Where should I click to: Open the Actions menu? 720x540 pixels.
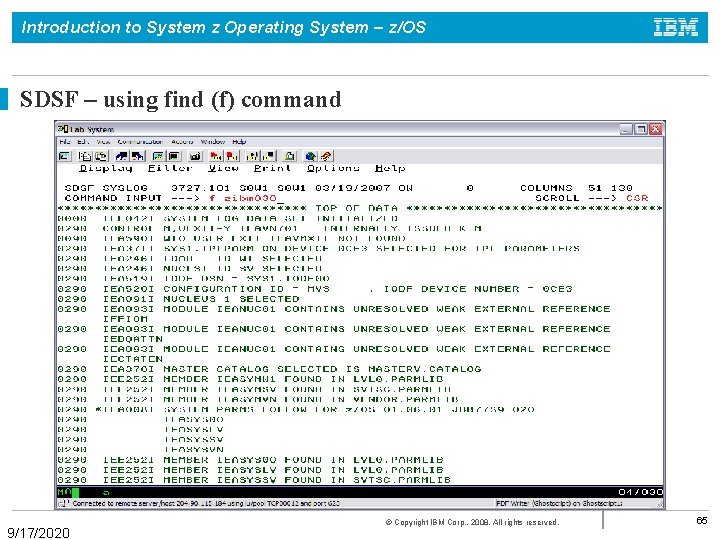pos(182,142)
